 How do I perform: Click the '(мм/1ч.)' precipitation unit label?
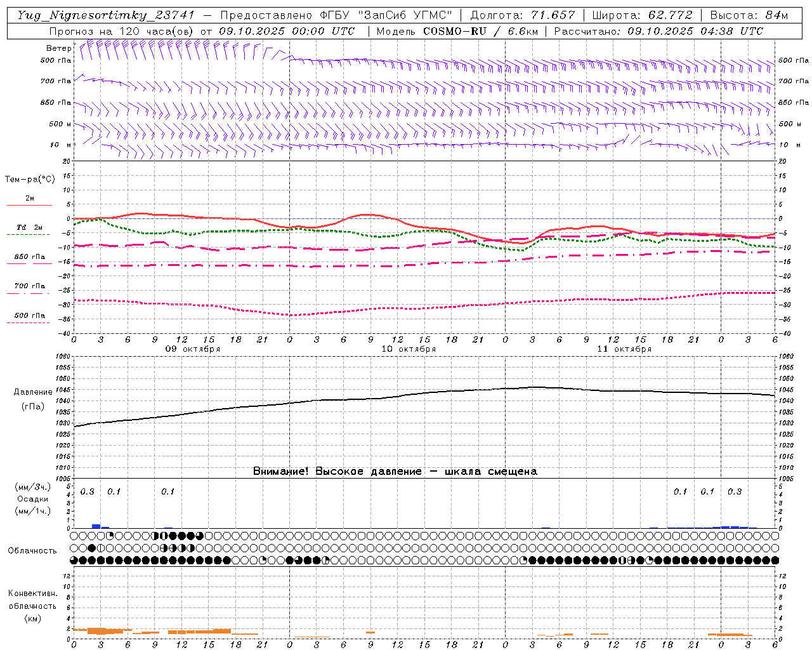click(x=32, y=511)
